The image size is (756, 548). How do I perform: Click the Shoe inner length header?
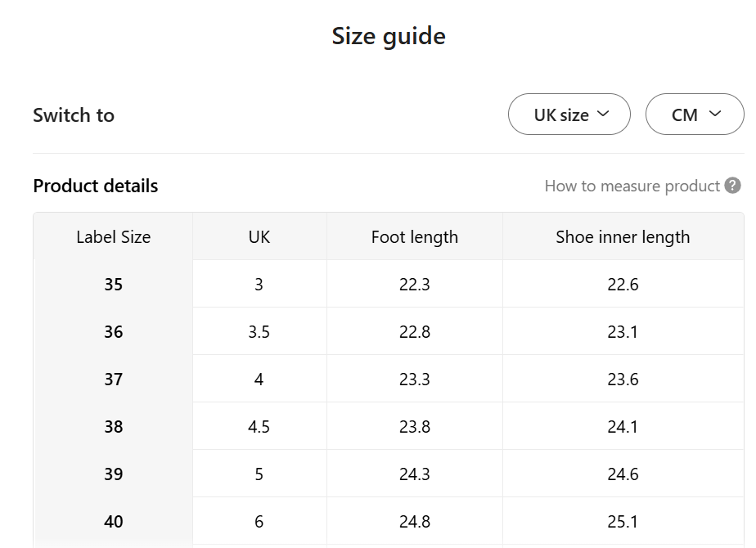tap(623, 237)
